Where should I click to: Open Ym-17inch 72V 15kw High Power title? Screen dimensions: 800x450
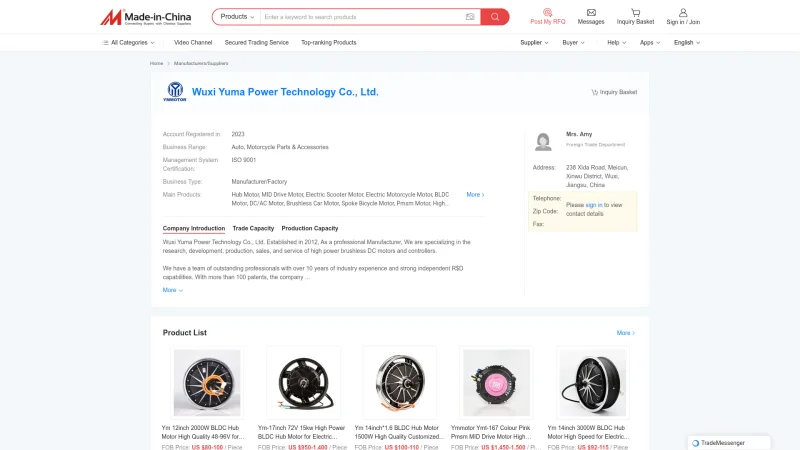(x=302, y=432)
